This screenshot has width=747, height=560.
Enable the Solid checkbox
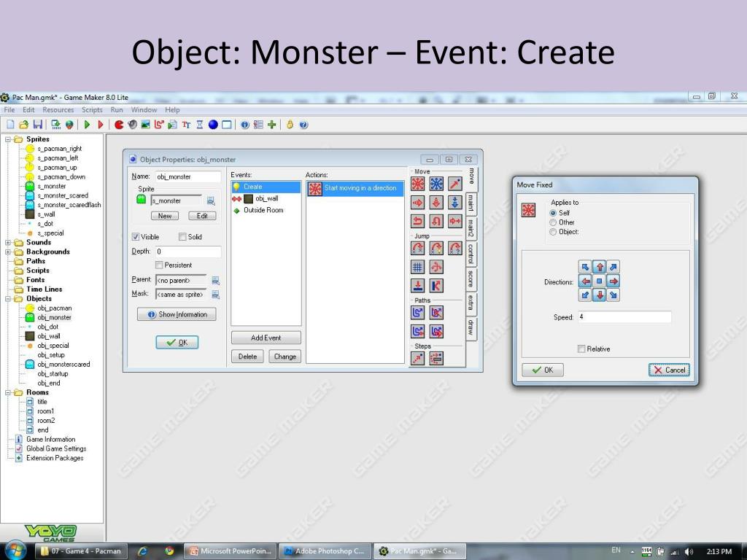point(182,237)
